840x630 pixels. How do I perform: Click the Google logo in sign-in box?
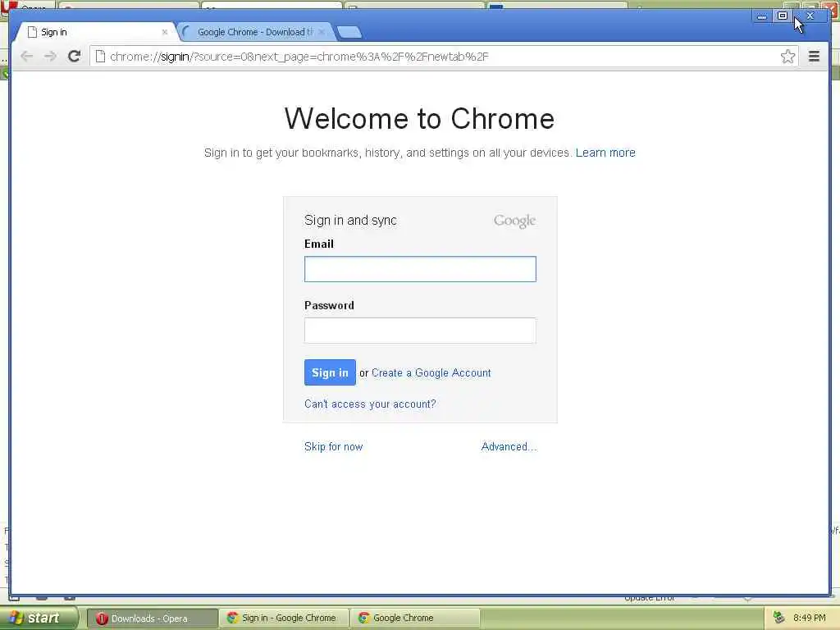(x=515, y=221)
